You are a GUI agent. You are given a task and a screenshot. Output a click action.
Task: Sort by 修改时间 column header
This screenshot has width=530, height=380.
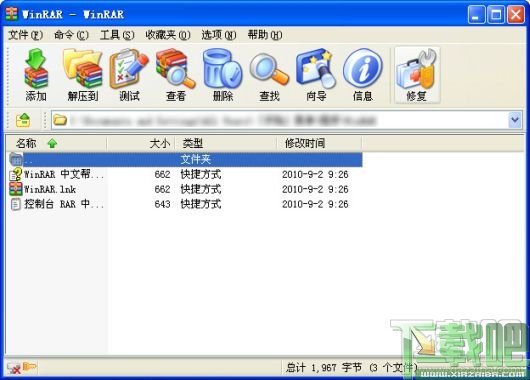click(x=319, y=143)
